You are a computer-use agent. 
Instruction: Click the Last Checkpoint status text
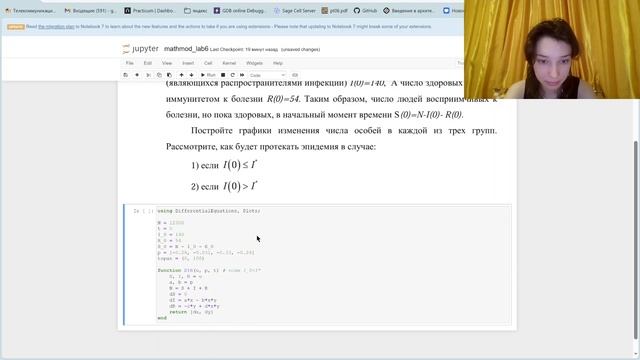[244, 49]
